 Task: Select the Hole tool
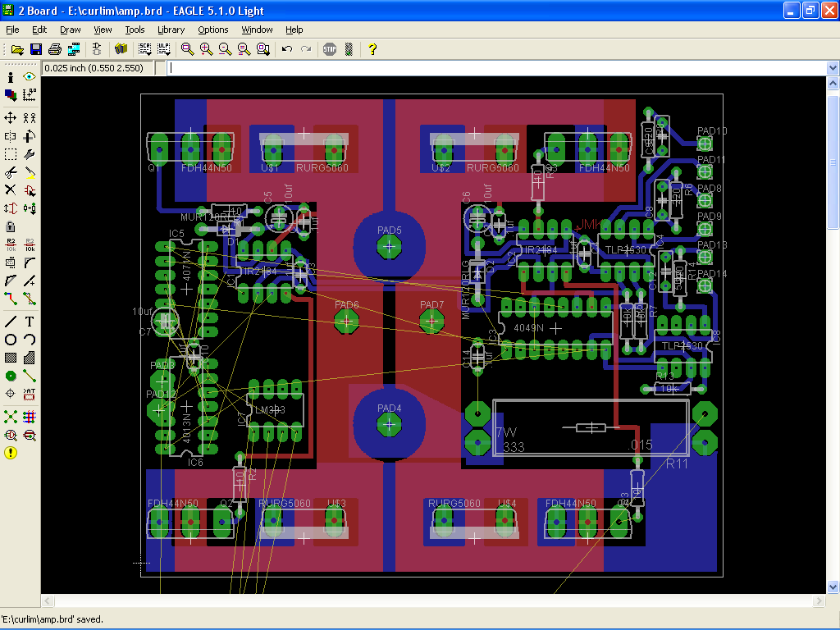click(10, 395)
